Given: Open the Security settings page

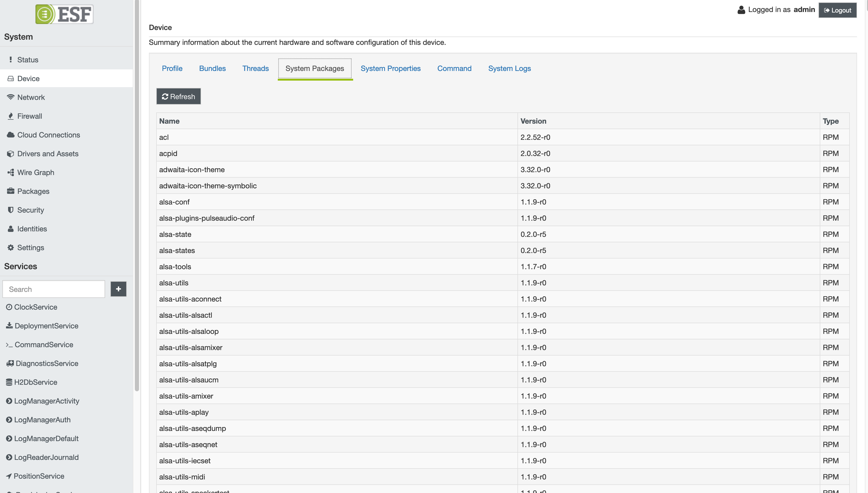Looking at the screenshot, I should (x=31, y=210).
